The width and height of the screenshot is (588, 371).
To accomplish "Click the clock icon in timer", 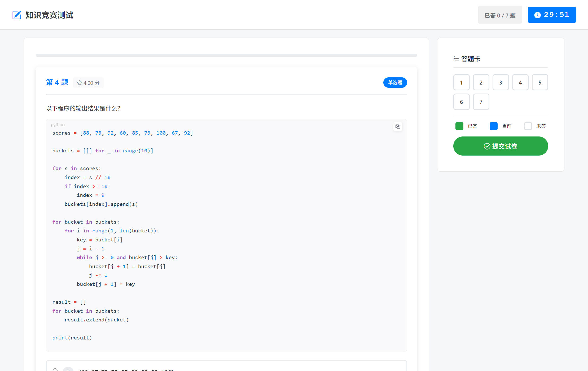I will click(537, 15).
